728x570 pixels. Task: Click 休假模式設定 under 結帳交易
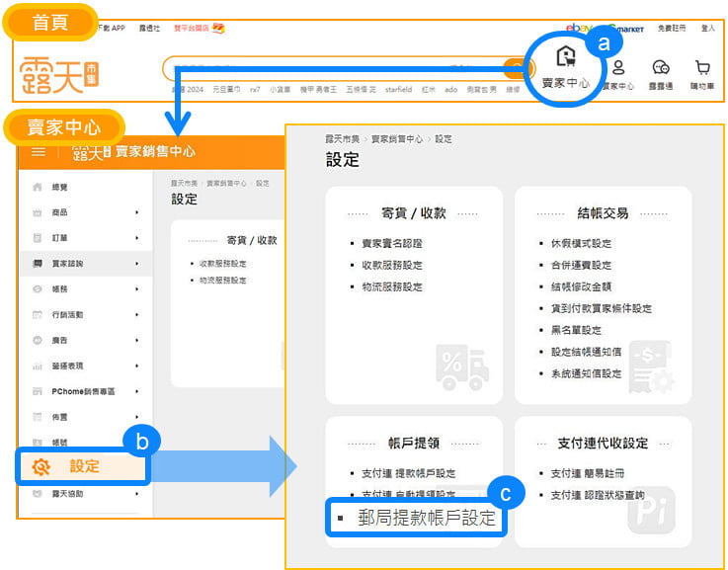pyautogui.click(x=581, y=243)
